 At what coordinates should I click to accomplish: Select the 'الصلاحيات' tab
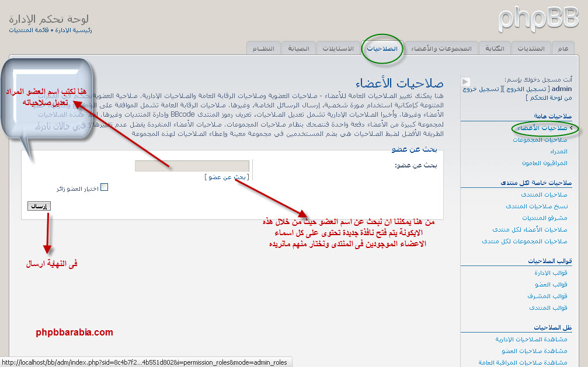[x=382, y=48]
